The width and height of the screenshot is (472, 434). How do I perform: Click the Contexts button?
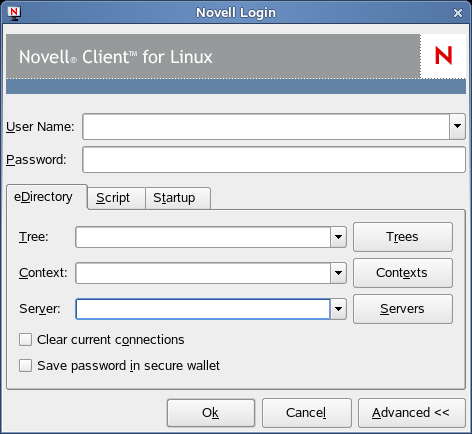click(403, 273)
